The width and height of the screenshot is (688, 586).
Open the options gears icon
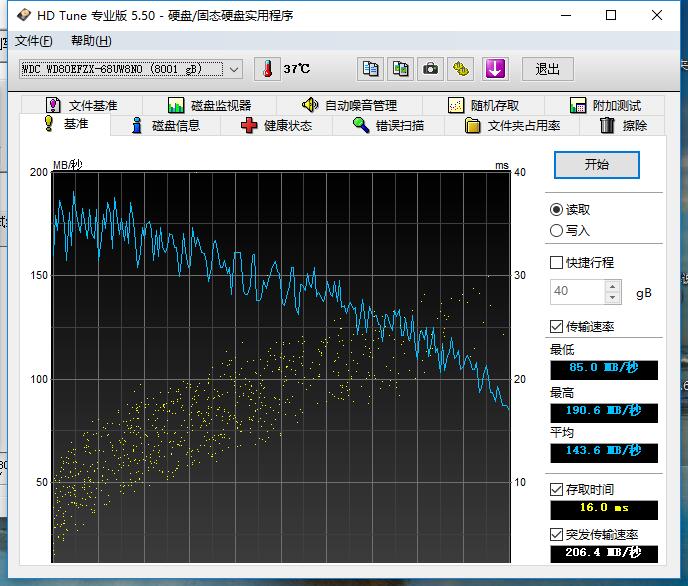(x=460, y=69)
